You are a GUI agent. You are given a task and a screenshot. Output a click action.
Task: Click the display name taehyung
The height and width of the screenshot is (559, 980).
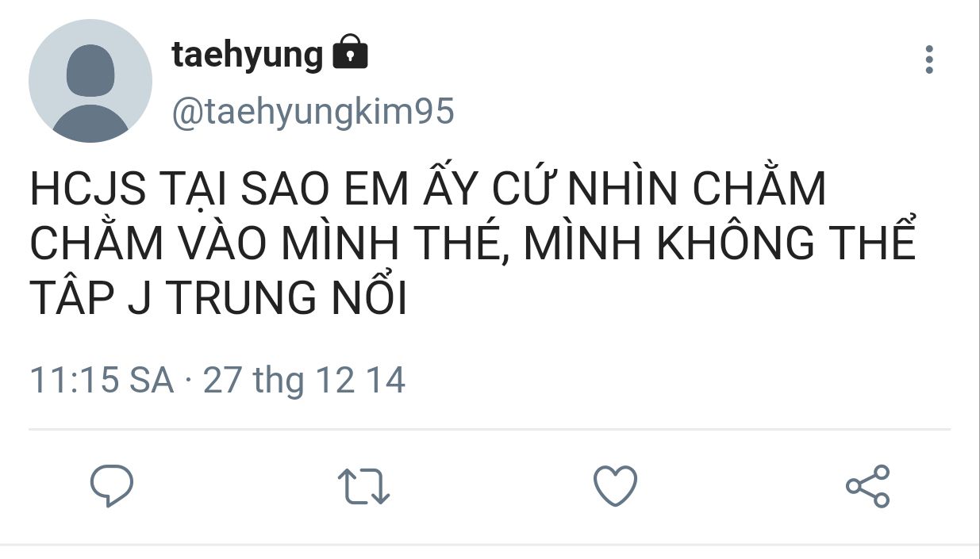coord(248,55)
